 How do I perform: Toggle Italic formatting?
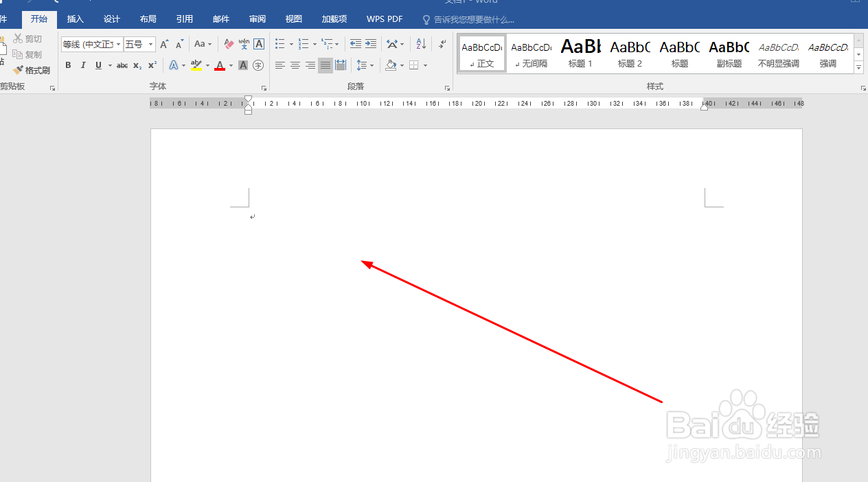83,65
